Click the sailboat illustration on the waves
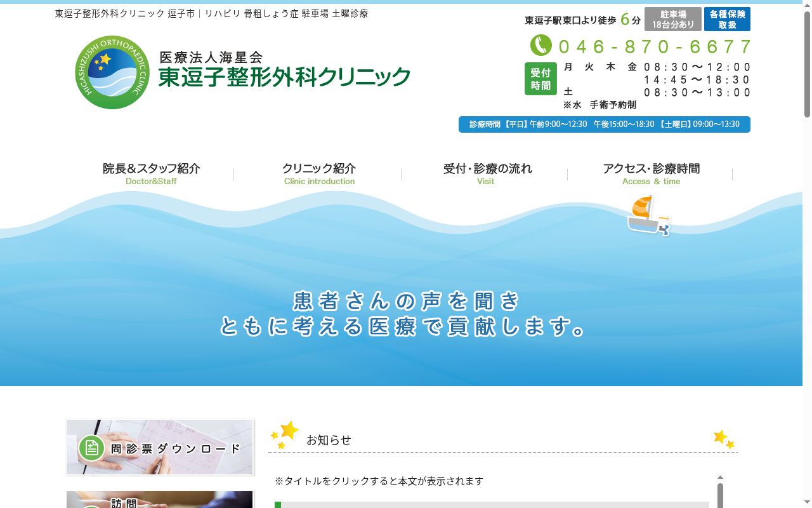Viewport: 812px width, 508px height. [649, 216]
